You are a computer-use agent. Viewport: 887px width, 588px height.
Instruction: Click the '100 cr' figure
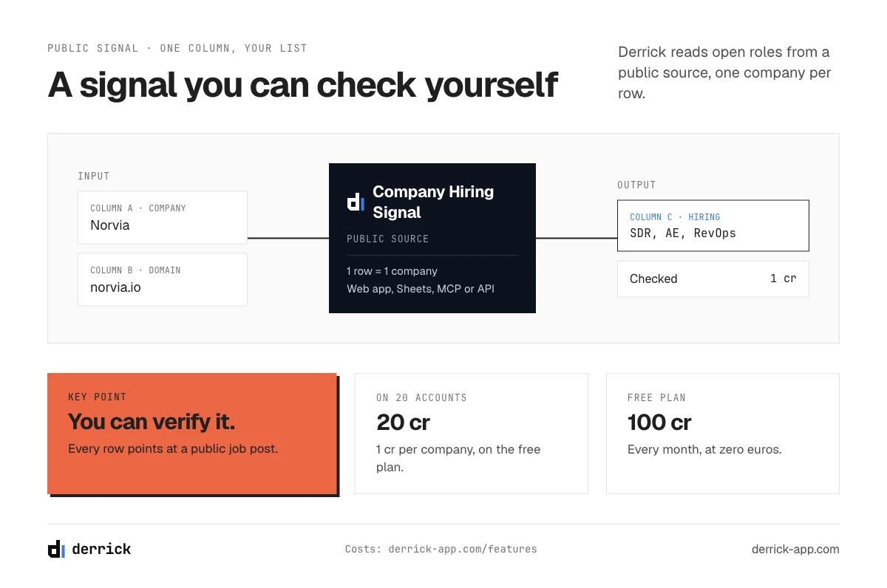point(659,423)
